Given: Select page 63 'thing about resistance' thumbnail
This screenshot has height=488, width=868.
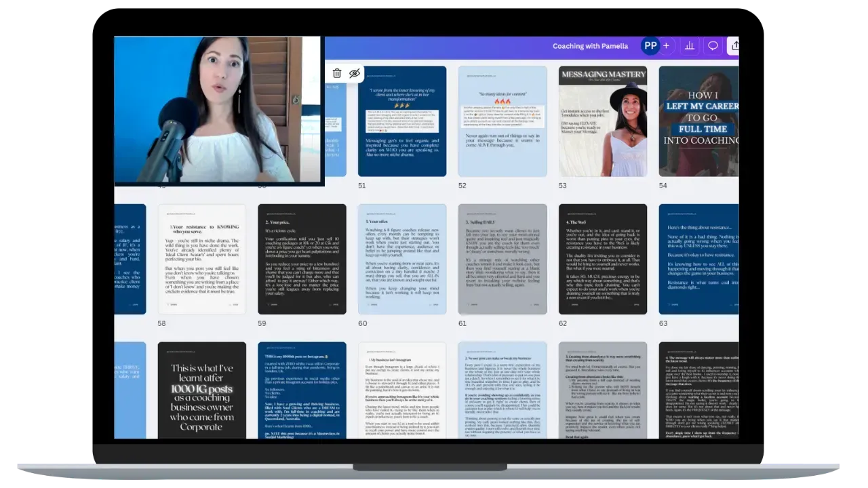Looking at the screenshot, I should pyautogui.click(x=698, y=259).
